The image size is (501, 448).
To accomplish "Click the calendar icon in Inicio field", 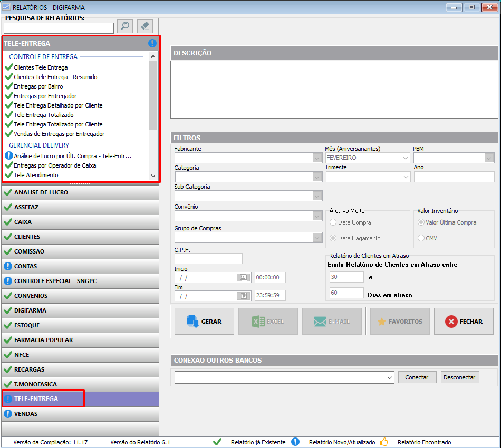I will click(243, 277).
